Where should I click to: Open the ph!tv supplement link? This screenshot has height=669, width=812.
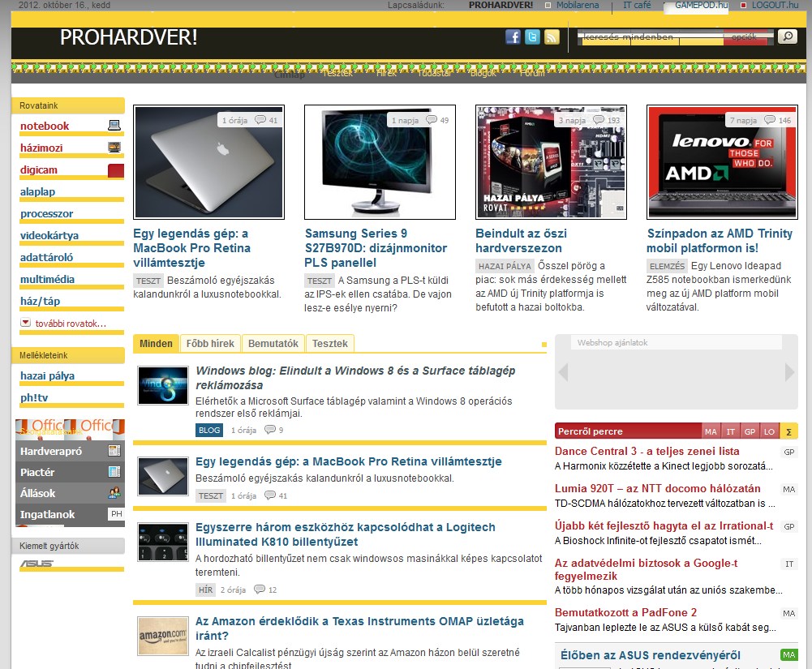34,397
